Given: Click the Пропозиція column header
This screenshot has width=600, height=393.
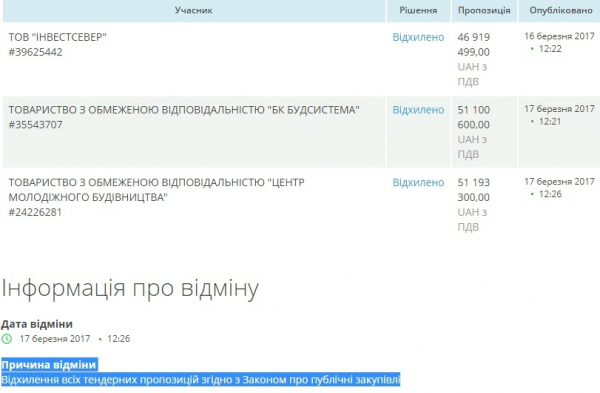Looking at the screenshot, I should tap(484, 10).
